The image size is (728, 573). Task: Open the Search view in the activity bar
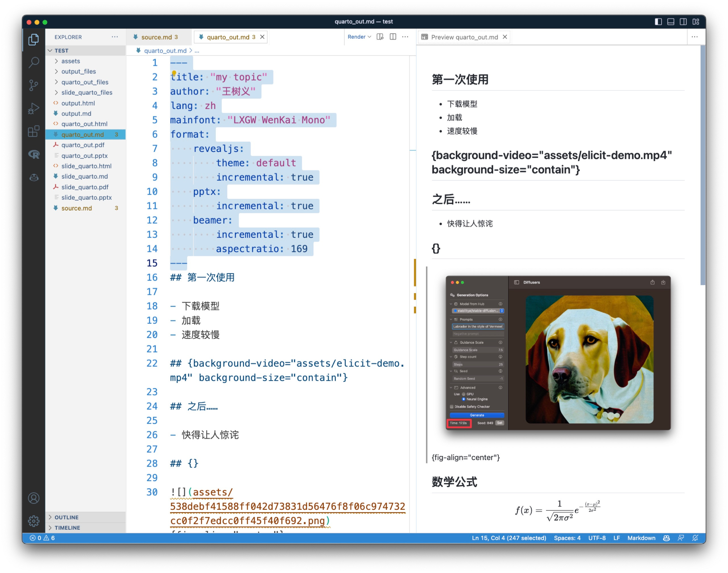coord(34,63)
